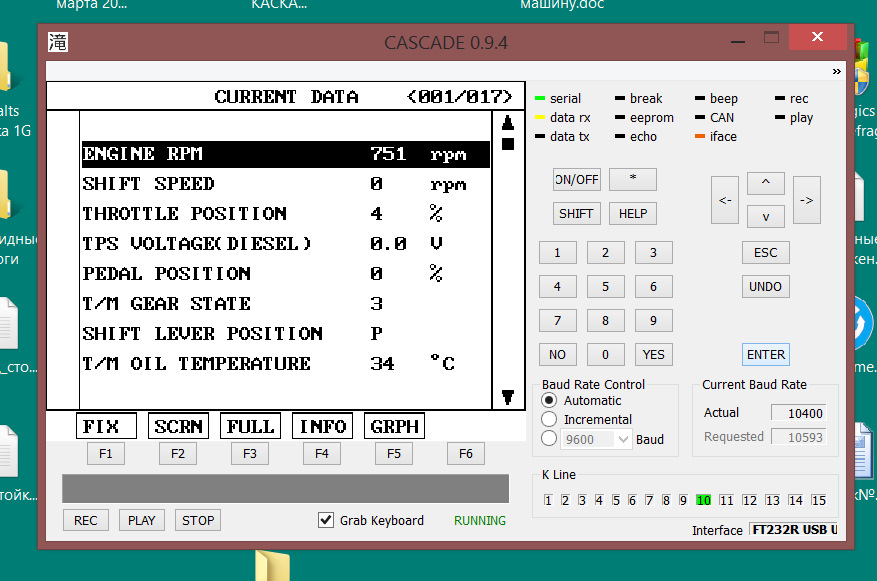This screenshot has width=877, height=581.
Task: Click the number 5 keypad button
Action: (605, 287)
